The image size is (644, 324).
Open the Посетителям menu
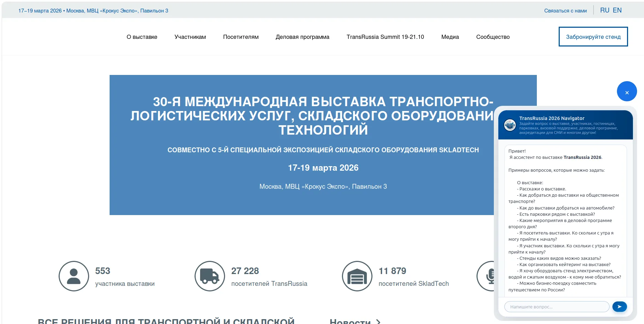[x=241, y=37]
